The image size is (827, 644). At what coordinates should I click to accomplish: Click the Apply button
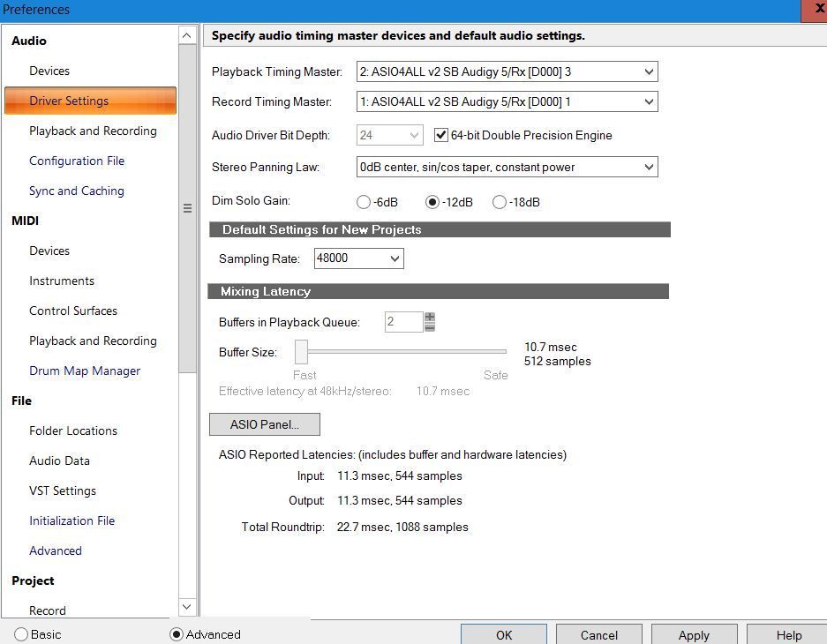click(693, 635)
